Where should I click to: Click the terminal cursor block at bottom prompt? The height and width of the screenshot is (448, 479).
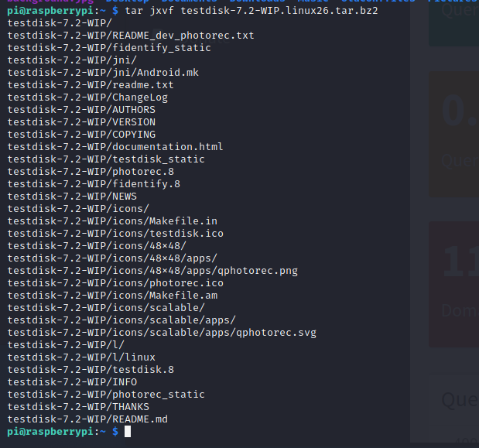pyautogui.click(x=128, y=431)
